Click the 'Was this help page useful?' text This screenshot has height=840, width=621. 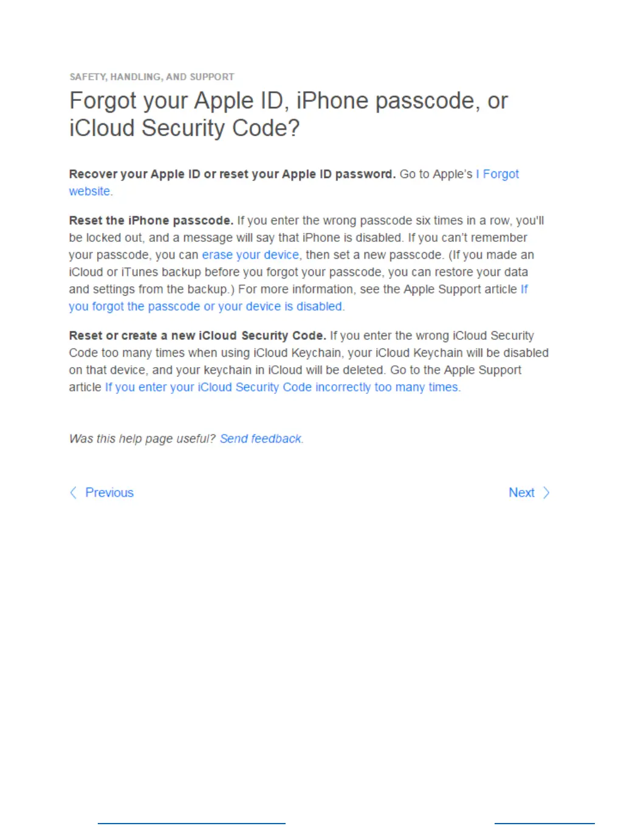point(142,439)
